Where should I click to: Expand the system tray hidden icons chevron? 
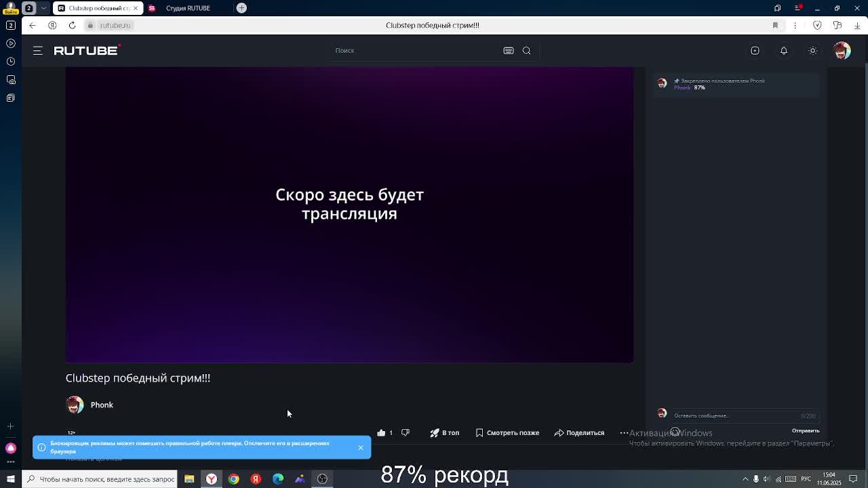[x=745, y=479]
